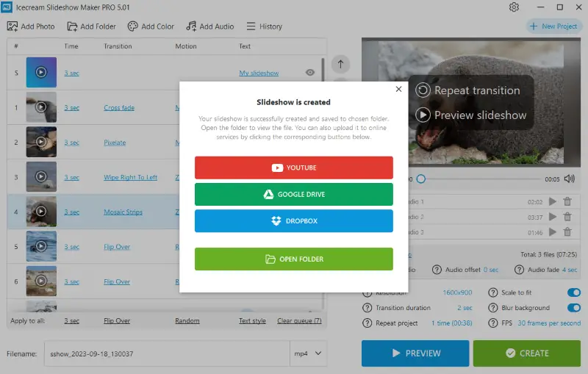The image size is (588, 374).
Task: Delete the first audio track
Action: click(x=567, y=201)
